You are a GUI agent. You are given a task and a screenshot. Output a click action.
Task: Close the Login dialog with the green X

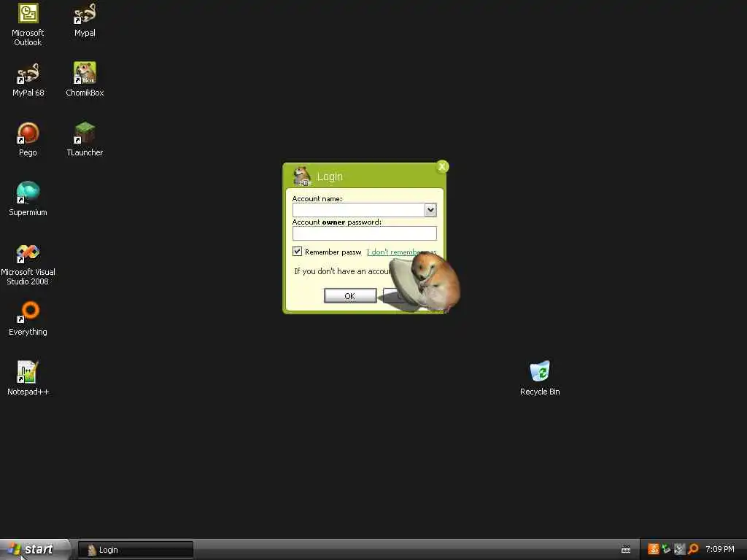coord(442,167)
